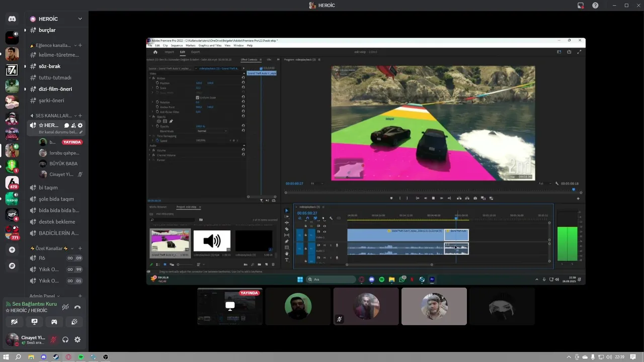The width and height of the screenshot is (644, 362).
Task: Switch to Export tab in streamed Premiere
Action: pos(195,52)
